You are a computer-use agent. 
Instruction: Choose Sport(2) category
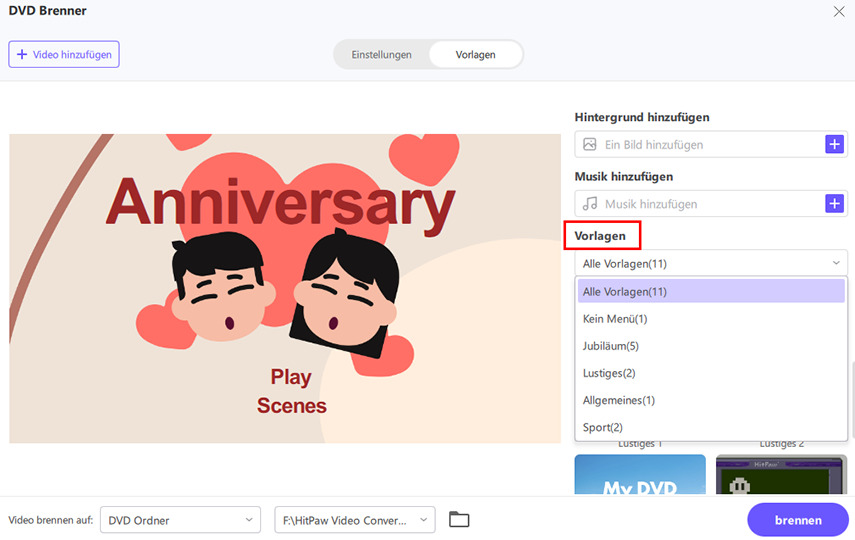711,427
